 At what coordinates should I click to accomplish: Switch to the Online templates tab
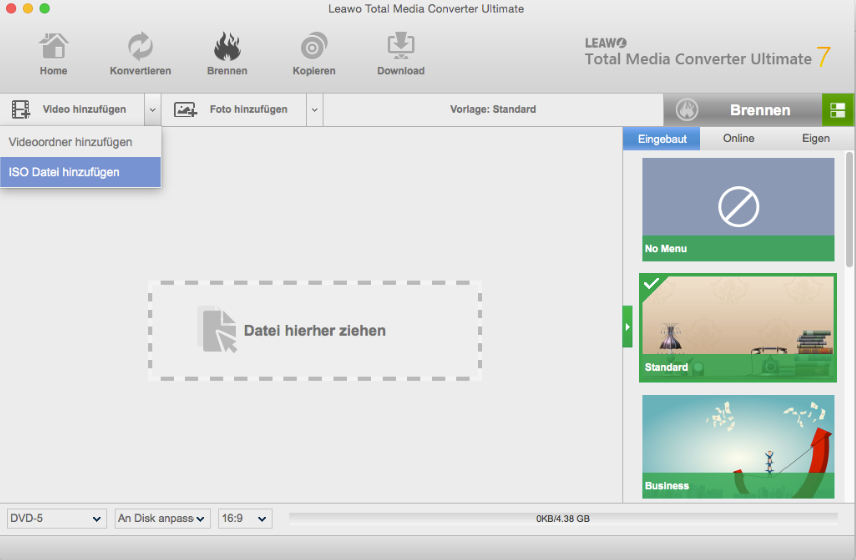tap(739, 139)
